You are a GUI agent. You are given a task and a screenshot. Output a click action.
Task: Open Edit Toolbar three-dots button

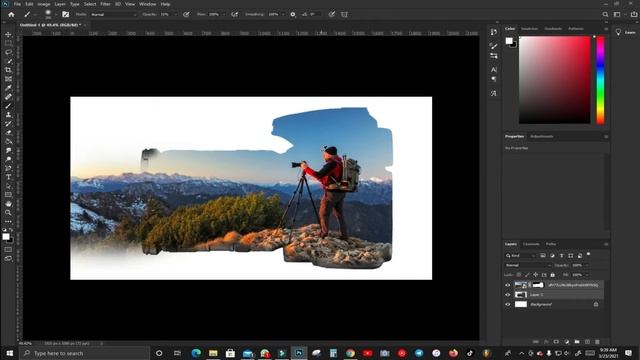(8, 222)
